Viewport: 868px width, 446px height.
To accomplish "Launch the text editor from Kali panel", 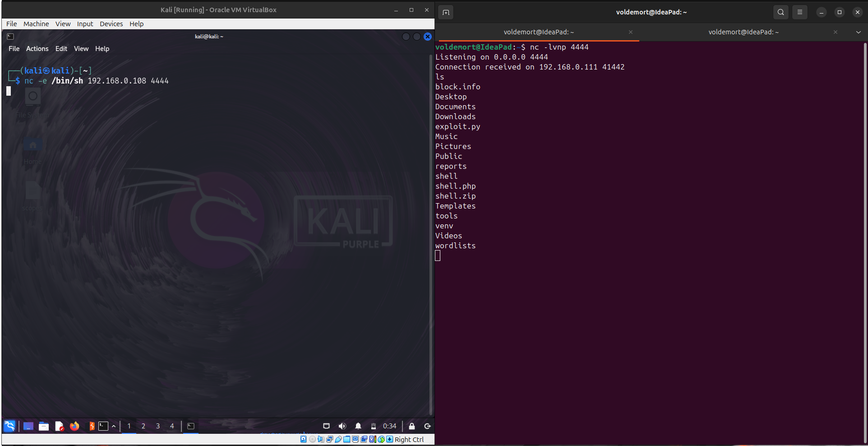I will (x=59, y=426).
